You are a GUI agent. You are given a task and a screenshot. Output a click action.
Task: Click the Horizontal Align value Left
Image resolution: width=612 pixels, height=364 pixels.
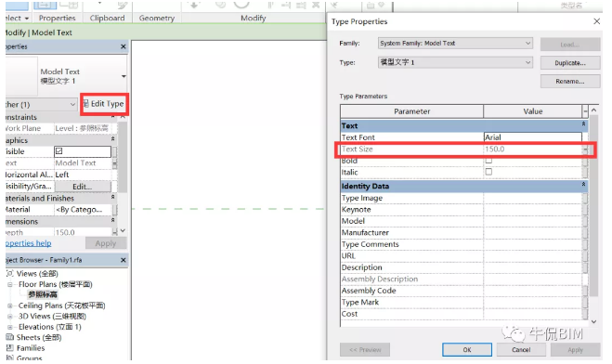83,175
